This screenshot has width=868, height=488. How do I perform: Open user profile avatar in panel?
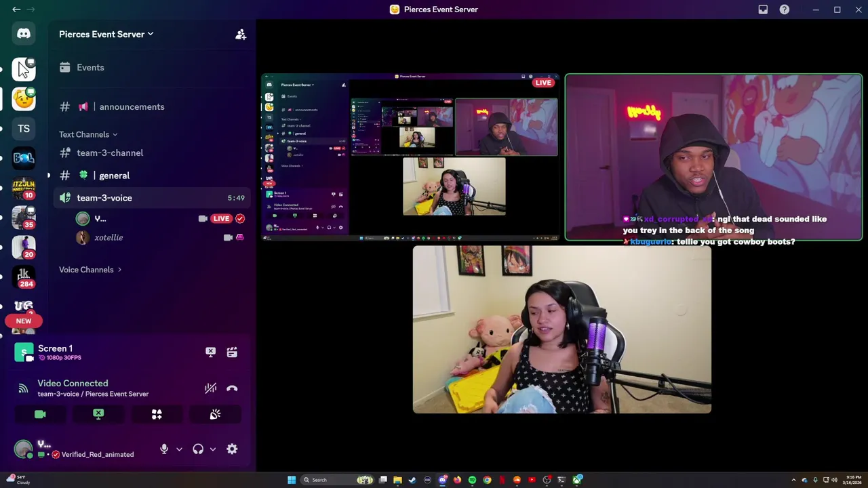(x=23, y=449)
